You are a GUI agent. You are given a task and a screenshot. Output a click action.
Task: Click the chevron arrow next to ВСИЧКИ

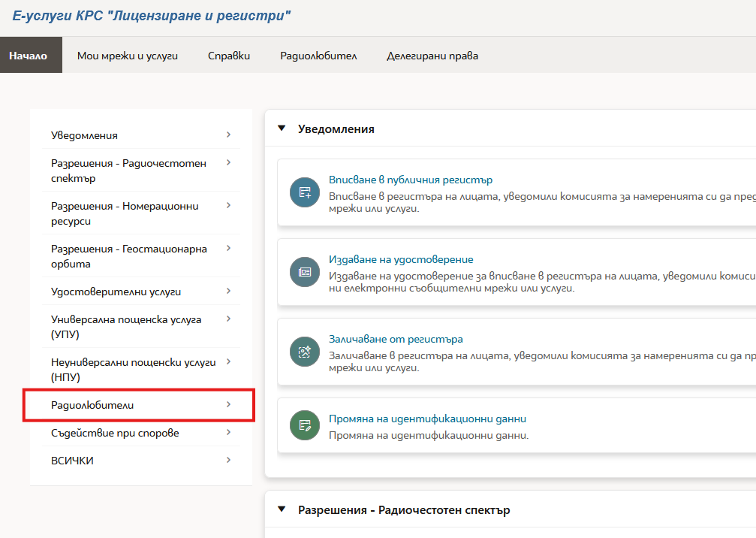[228, 460]
